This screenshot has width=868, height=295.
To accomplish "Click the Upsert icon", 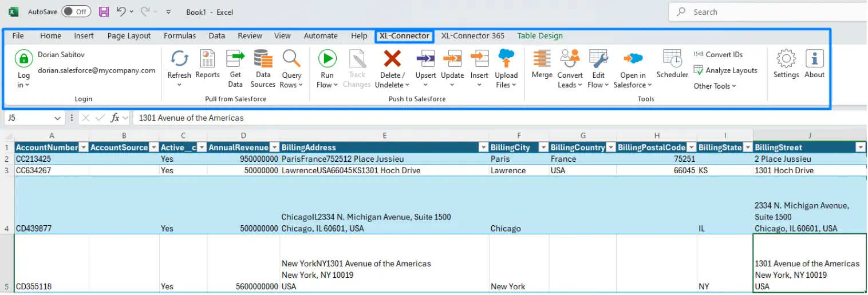I will pos(425,59).
